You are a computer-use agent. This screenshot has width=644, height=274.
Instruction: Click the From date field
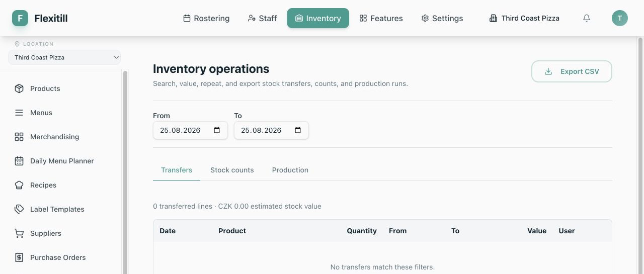(190, 130)
